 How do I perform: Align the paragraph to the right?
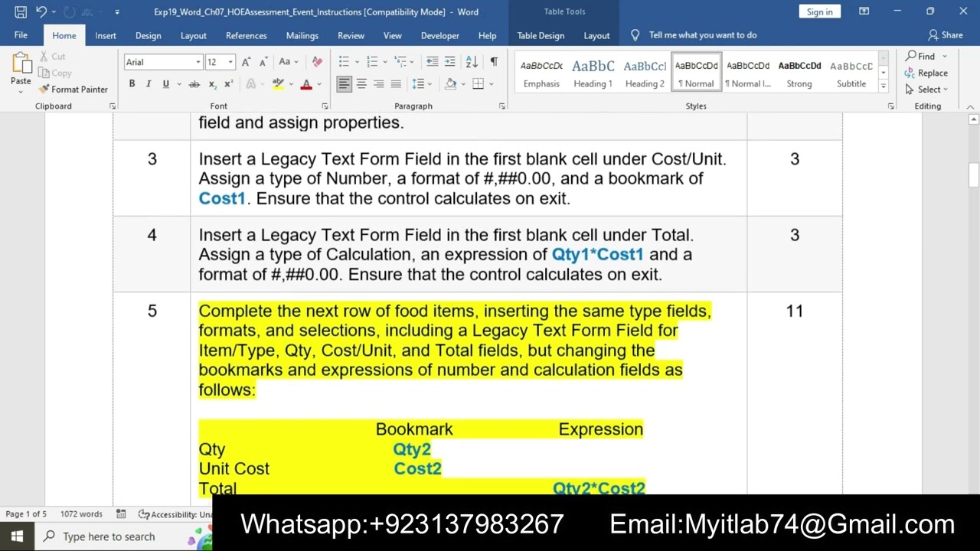pos(378,84)
